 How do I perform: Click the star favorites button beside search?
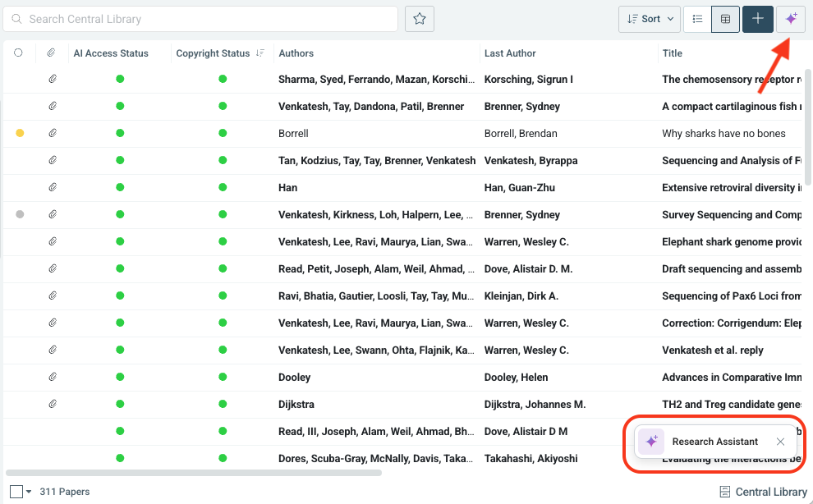(x=420, y=19)
